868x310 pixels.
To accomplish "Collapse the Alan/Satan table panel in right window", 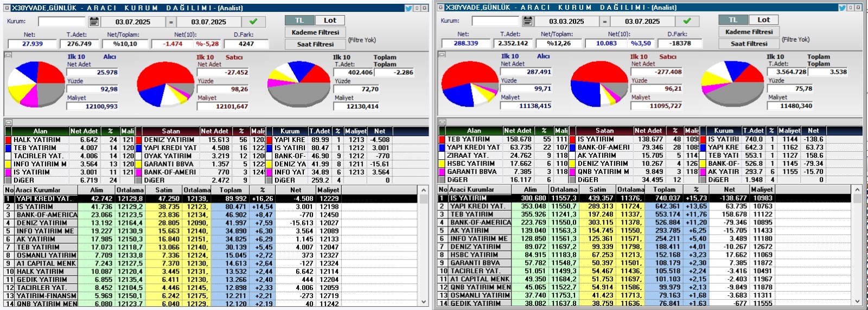I will point(442,122).
